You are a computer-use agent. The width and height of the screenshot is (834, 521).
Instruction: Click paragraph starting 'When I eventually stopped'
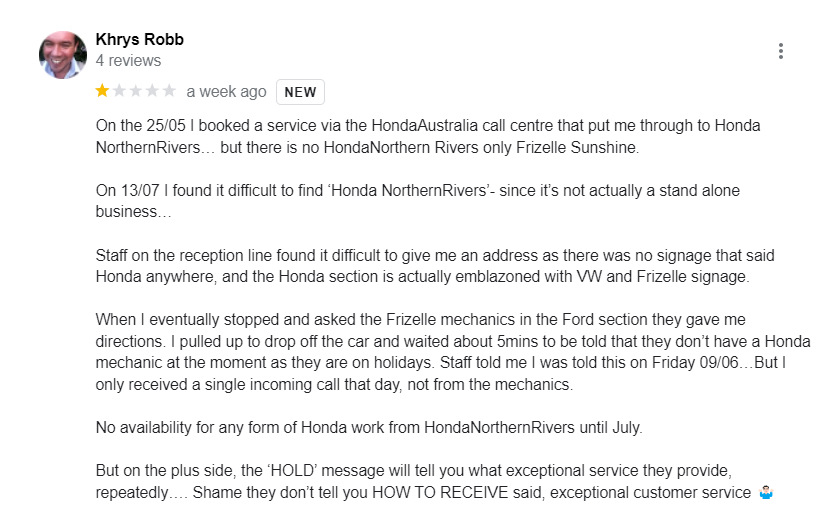pos(453,352)
